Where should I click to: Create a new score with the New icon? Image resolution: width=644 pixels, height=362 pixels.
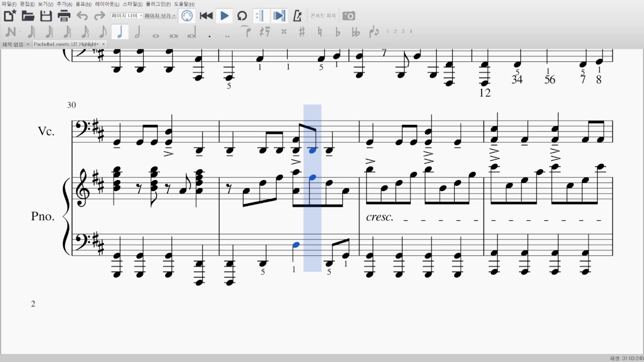[10, 16]
